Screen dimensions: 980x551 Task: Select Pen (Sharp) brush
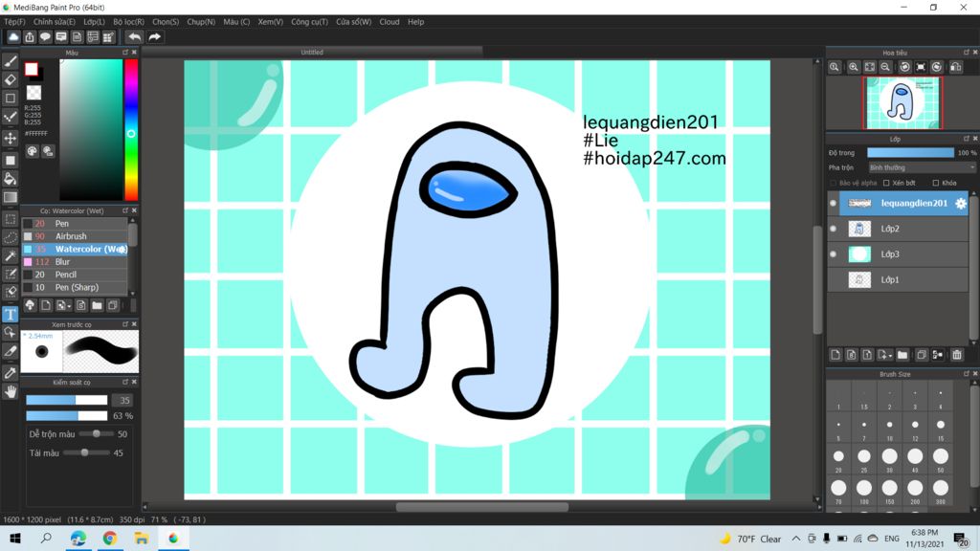[x=75, y=287]
